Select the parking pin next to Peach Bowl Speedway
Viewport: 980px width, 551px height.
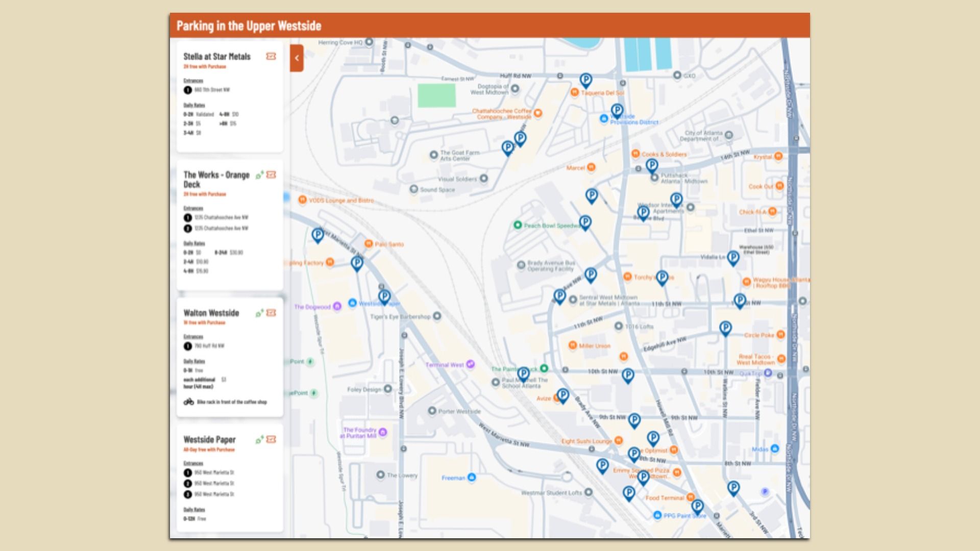pyautogui.click(x=585, y=222)
